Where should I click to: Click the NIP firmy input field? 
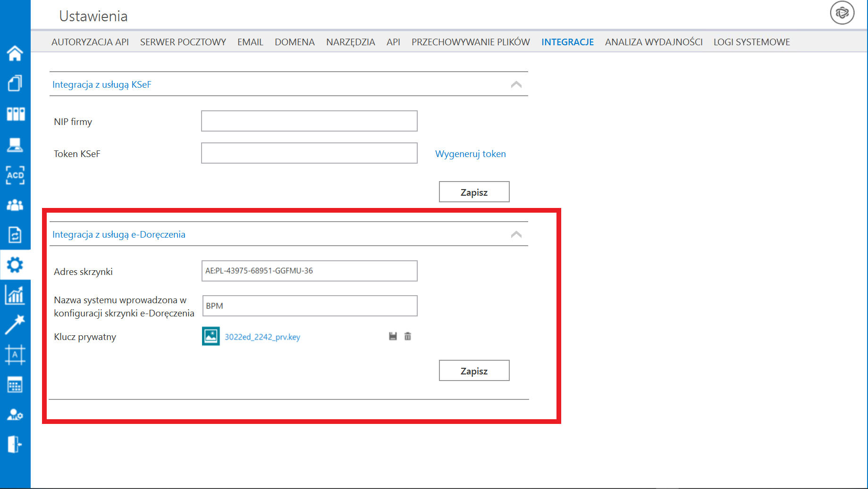(x=309, y=121)
